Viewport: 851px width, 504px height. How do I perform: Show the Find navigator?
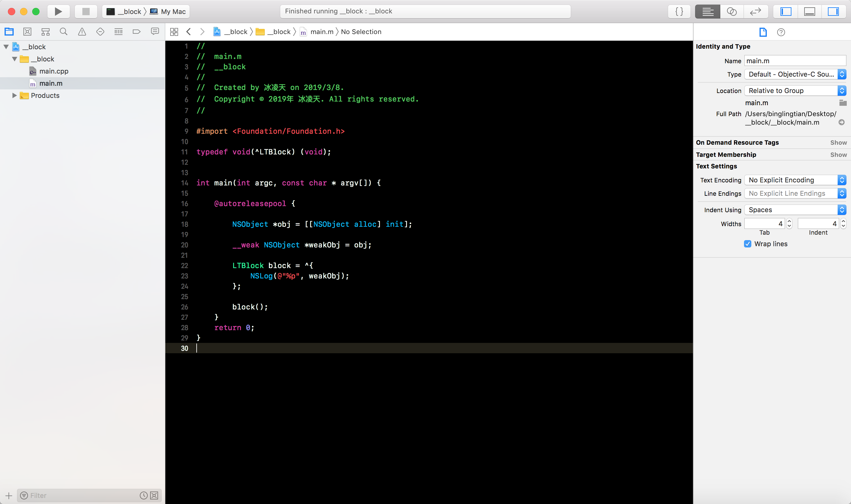pos(64,32)
